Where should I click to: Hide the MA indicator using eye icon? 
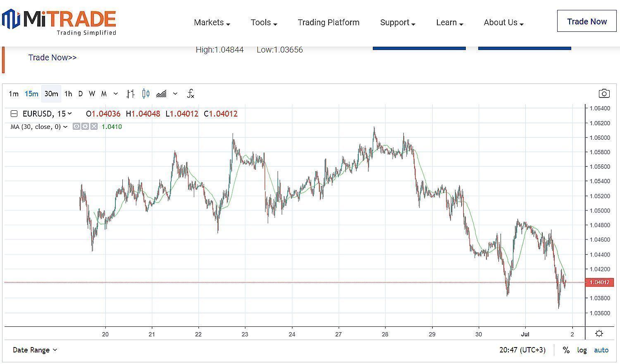pos(76,126)
